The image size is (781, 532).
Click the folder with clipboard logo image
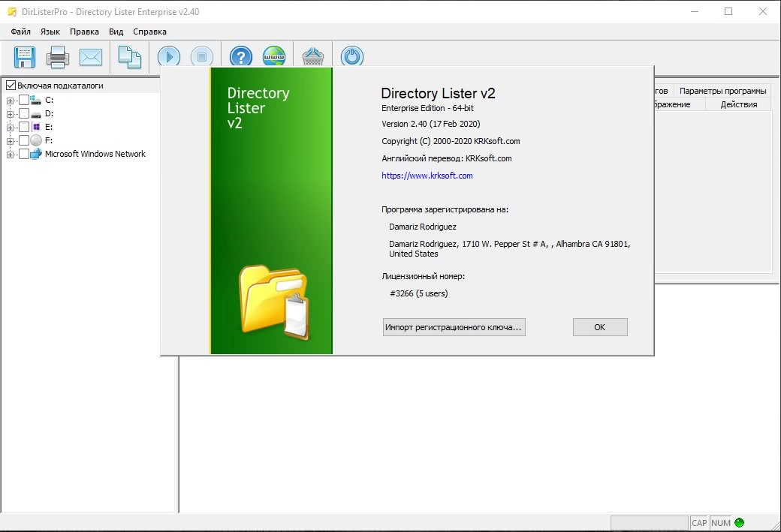tap(274, 302)
